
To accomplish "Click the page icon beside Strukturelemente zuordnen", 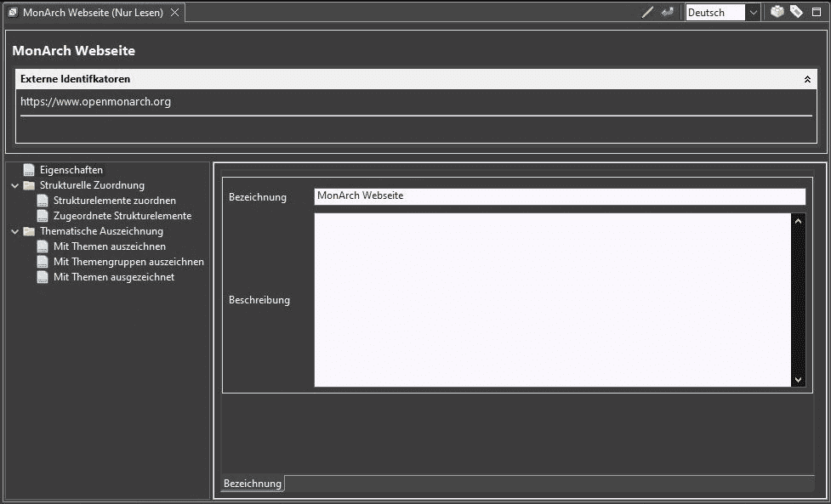I will coord(43,201).
